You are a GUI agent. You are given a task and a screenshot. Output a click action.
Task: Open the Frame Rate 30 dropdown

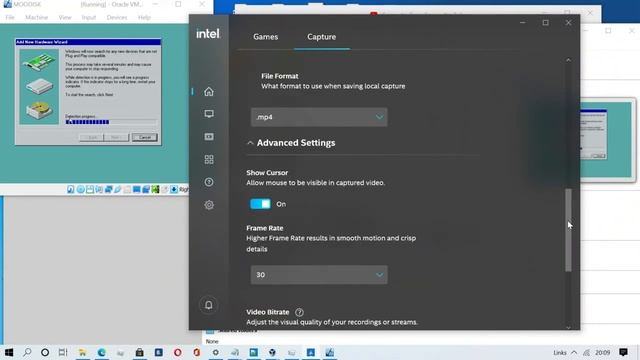(x=319, y=275)
